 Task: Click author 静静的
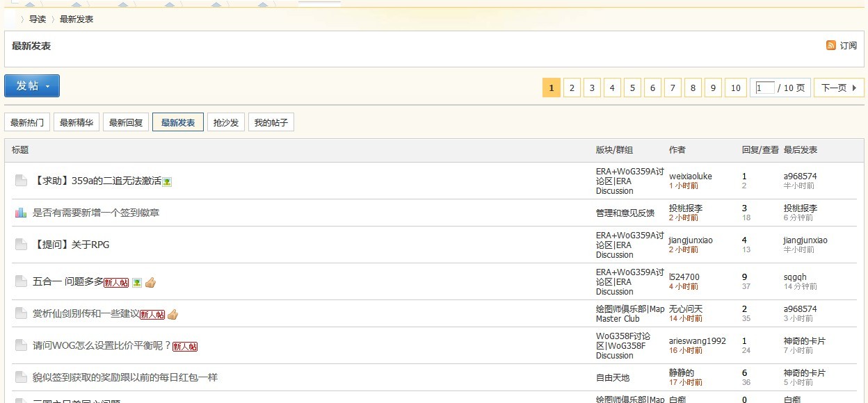click(x=682, y=373)
